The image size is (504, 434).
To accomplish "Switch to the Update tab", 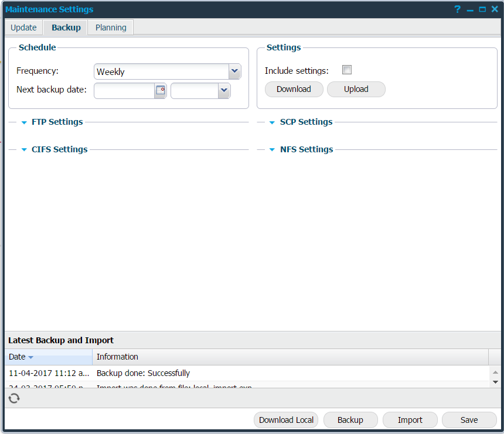I will (x=23, y=27).
